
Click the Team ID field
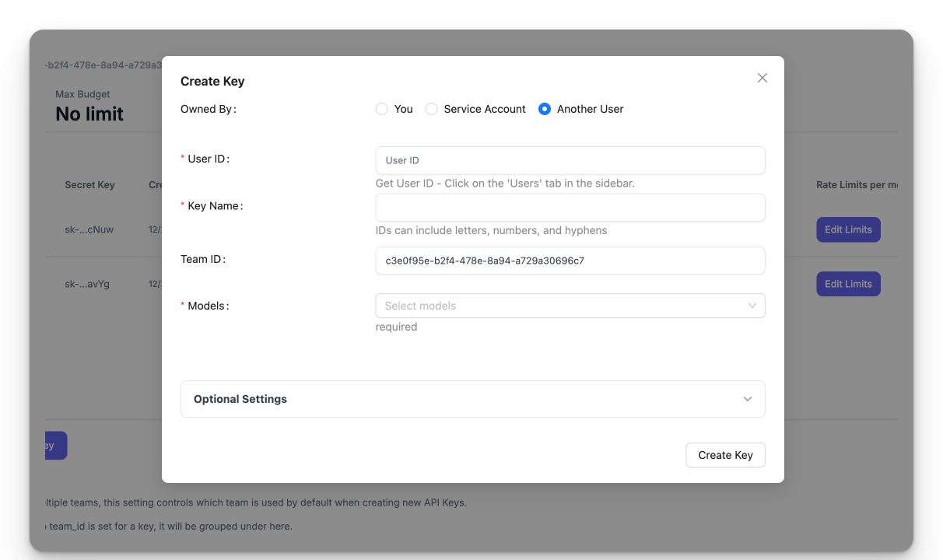pos(570,261)
